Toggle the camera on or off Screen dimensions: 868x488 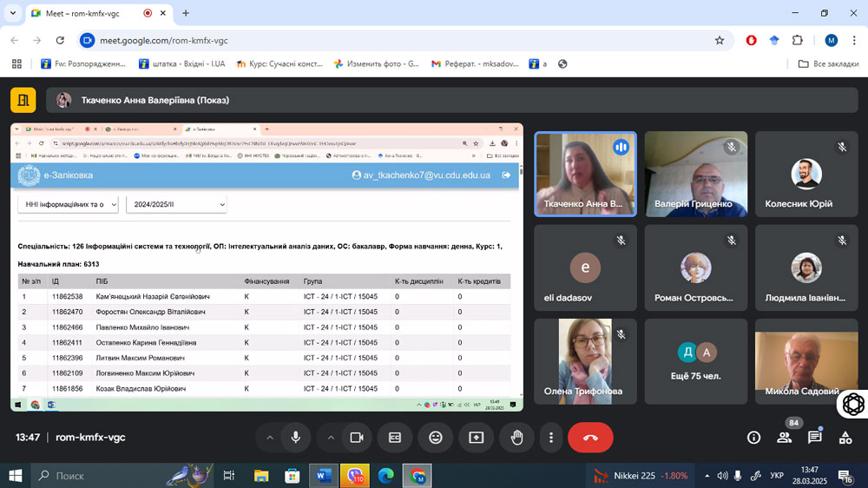coord(356,438)
